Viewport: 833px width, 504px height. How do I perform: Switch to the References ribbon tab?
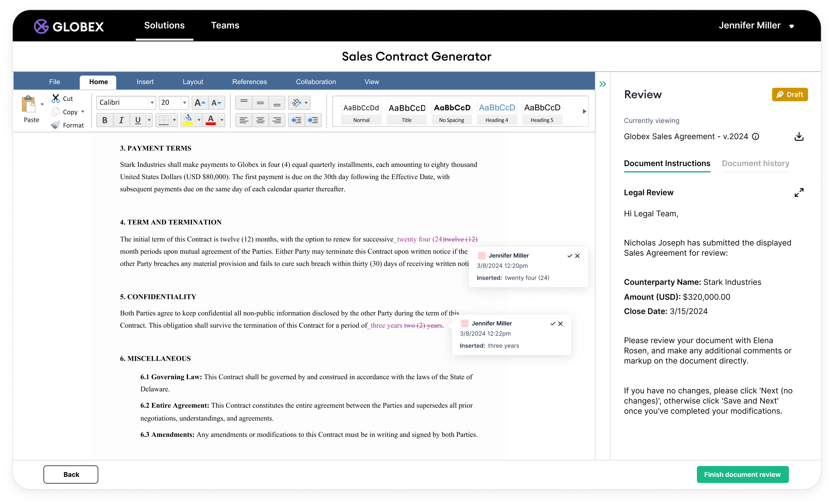click(249, 82)
